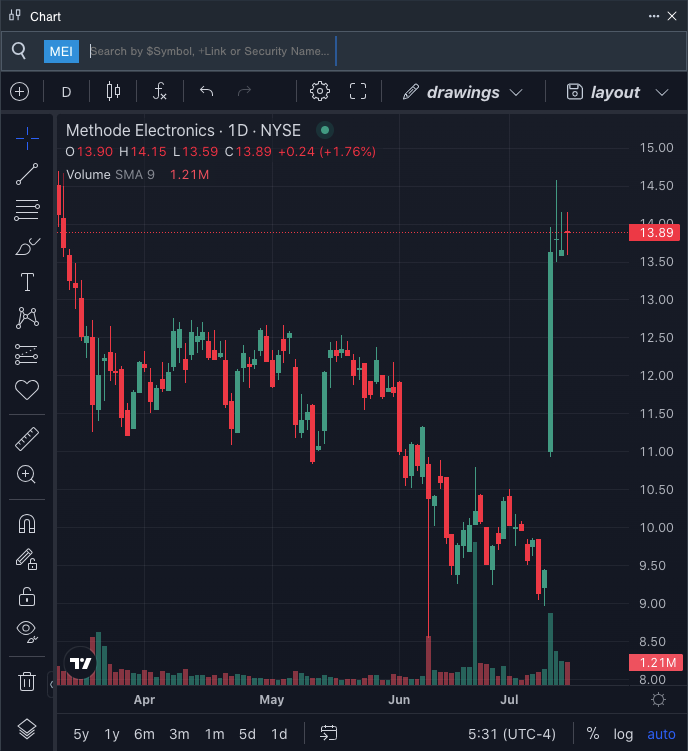This screenshot has width=688, height=751.
Task: Click the MEI symbol button
Action: [x=61, y=51]
